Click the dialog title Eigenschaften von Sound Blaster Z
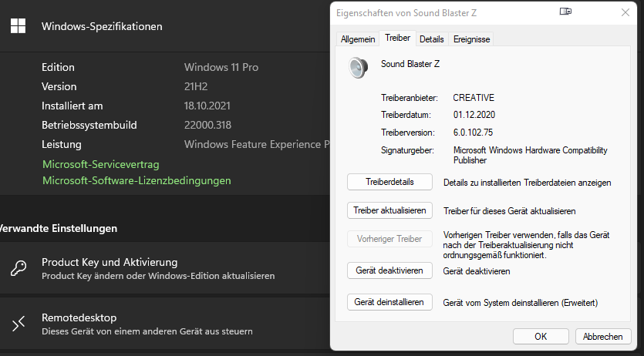 pyautogui.click(x=406, y=13)
